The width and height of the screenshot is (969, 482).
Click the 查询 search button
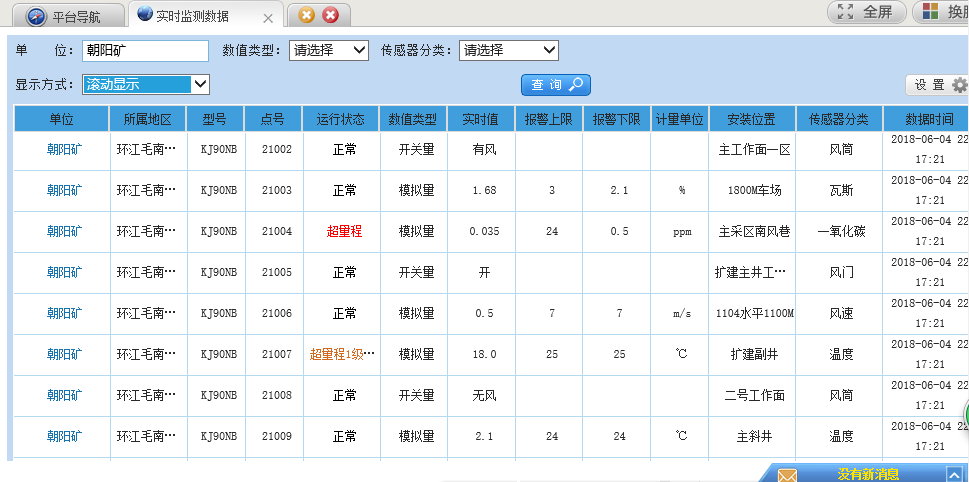tap(556, 85)
